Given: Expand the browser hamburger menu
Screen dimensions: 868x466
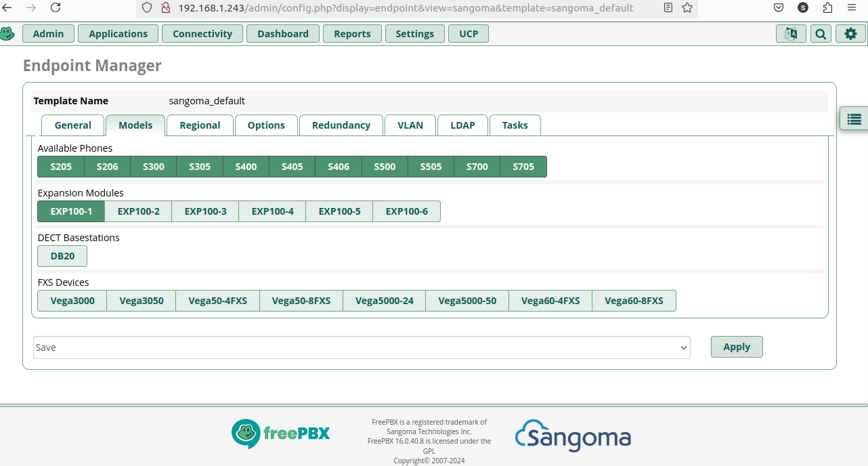Looking at the screenshot, I should 850,8.
